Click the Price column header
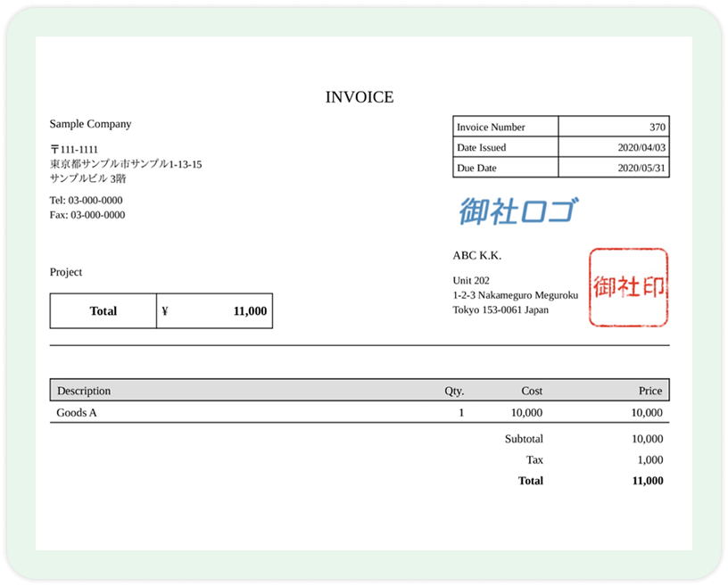The height and width of the screenshot is (586, 728). (650, 391)
